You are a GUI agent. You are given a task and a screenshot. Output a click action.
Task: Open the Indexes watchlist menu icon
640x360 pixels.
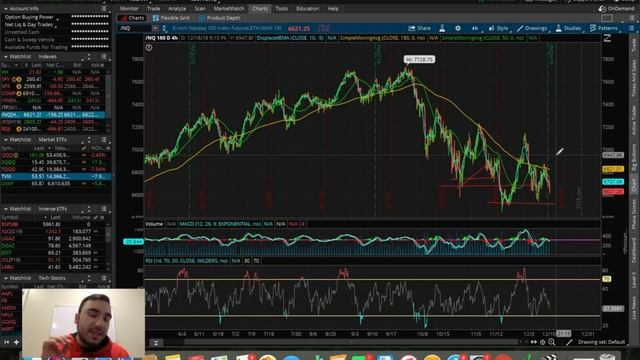(x=104, y=57)
